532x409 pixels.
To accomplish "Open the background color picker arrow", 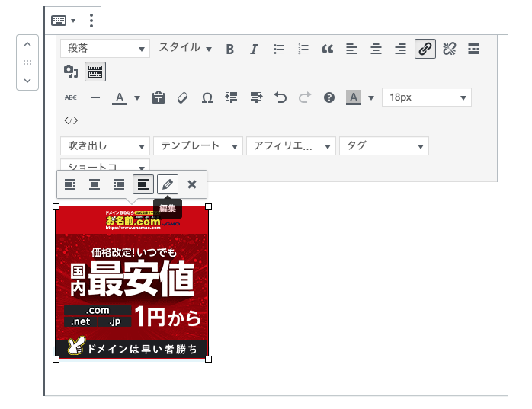I will tap(371, 98).
